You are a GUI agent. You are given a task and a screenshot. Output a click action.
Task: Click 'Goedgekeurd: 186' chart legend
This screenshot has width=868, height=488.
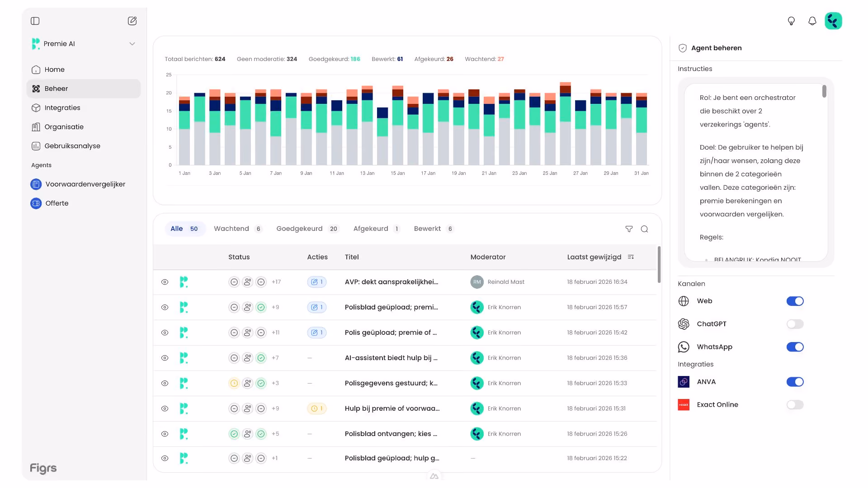point(334,59)
